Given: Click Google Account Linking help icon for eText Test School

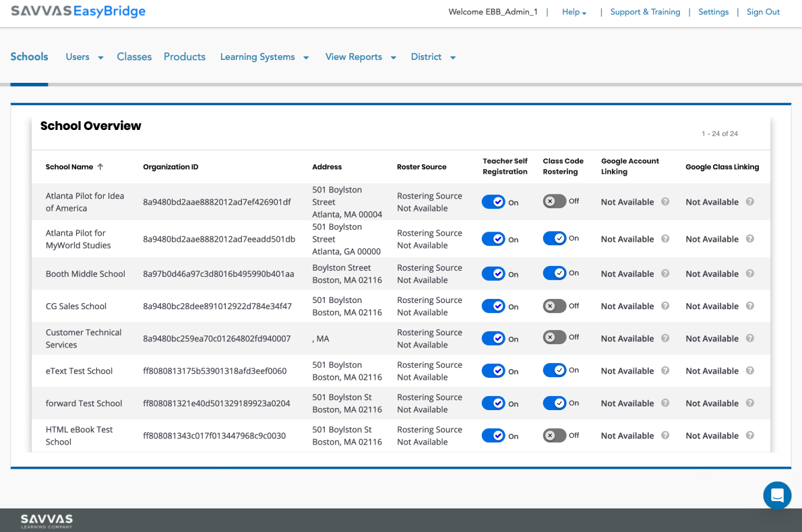Looking at the screenshot, I should click(665, 370).
